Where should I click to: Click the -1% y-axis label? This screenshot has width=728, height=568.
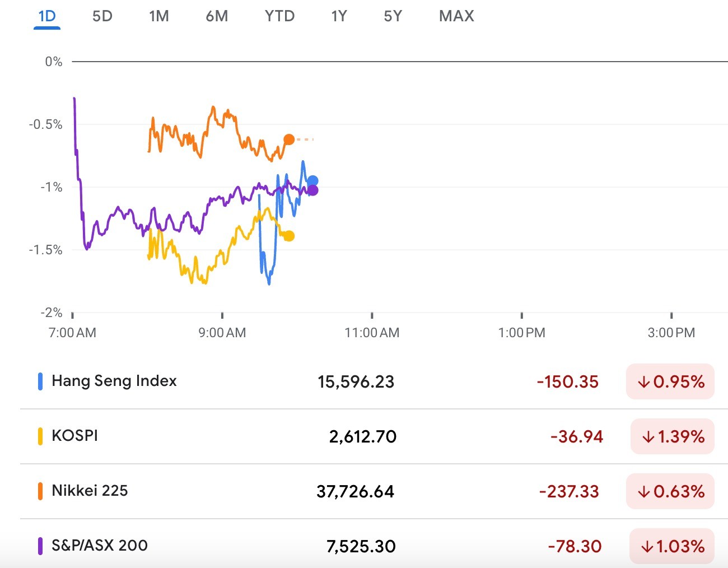(51, 187)
